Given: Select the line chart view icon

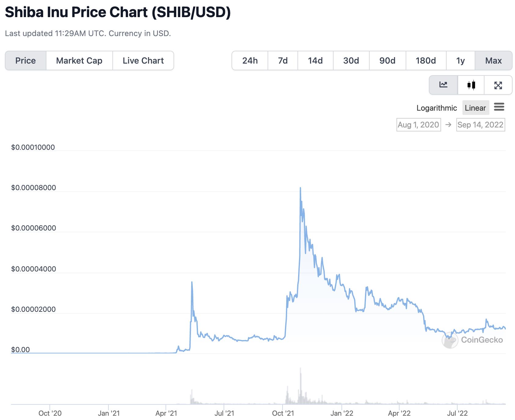Looking at the screenshot, I should pyautogui.click(x=443, y=85).
